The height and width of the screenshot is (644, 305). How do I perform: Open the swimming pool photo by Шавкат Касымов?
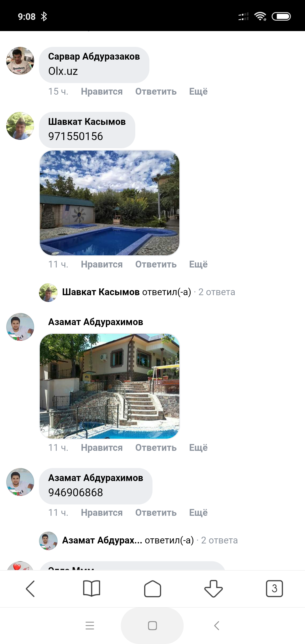point(110,203)
